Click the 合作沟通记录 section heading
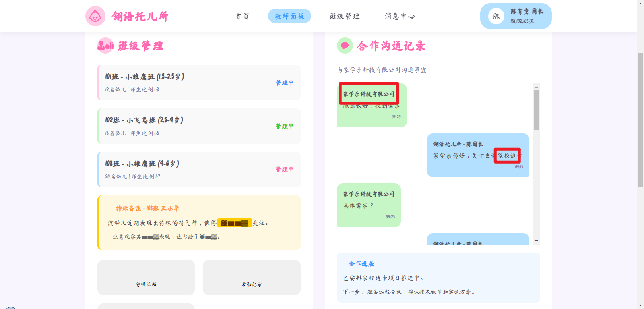The image size is (644, 309). click(x=391, y=46)
